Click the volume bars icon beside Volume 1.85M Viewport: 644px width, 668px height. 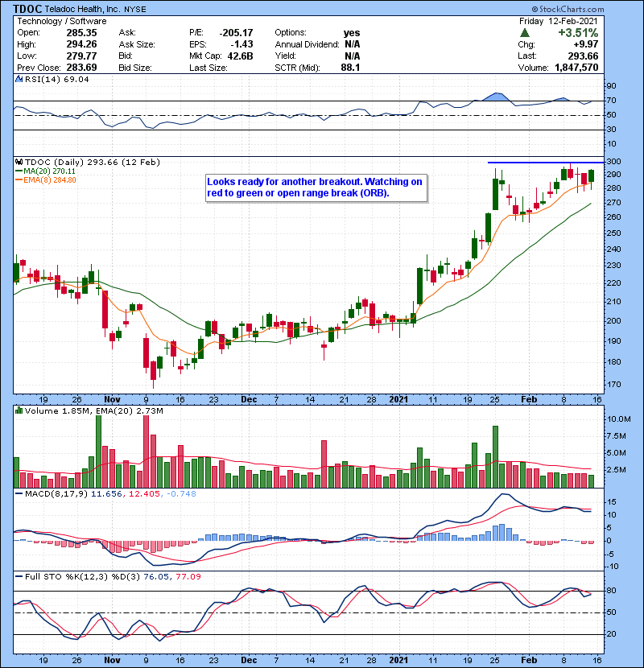click(x=19, y=410)
